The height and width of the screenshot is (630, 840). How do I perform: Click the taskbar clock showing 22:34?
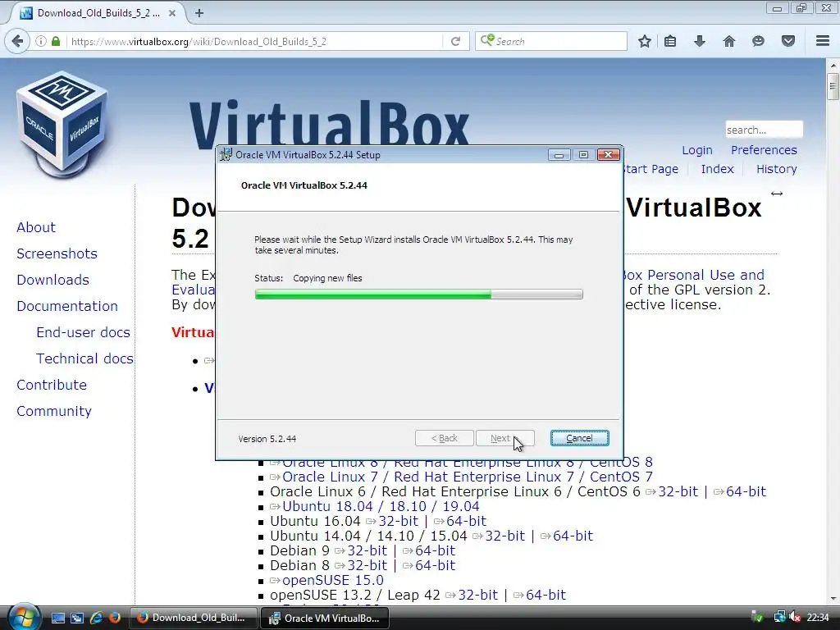click(x=818, y=618)
